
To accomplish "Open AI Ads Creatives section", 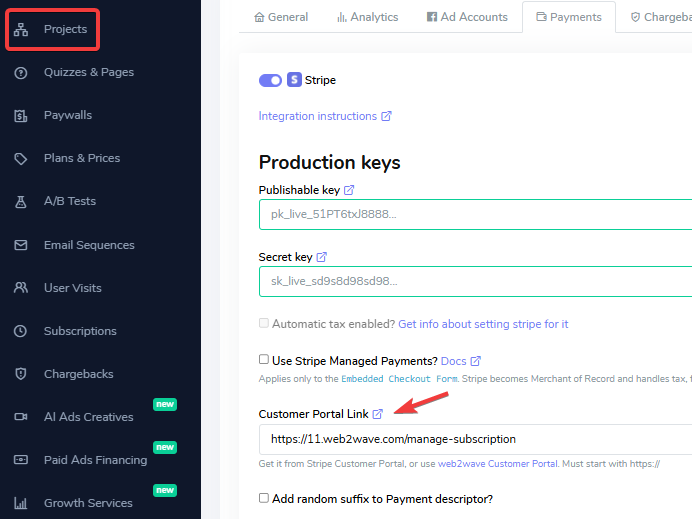I will (89, 417).
